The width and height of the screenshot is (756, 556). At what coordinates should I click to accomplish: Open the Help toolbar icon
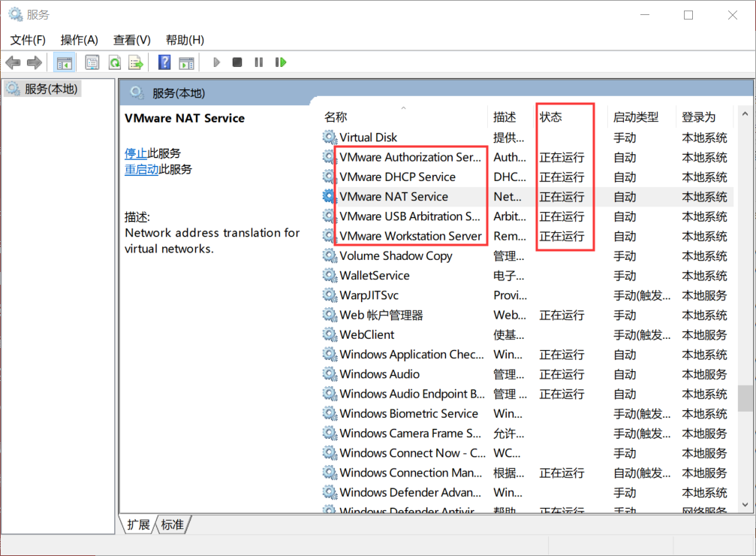click(164, 62)
